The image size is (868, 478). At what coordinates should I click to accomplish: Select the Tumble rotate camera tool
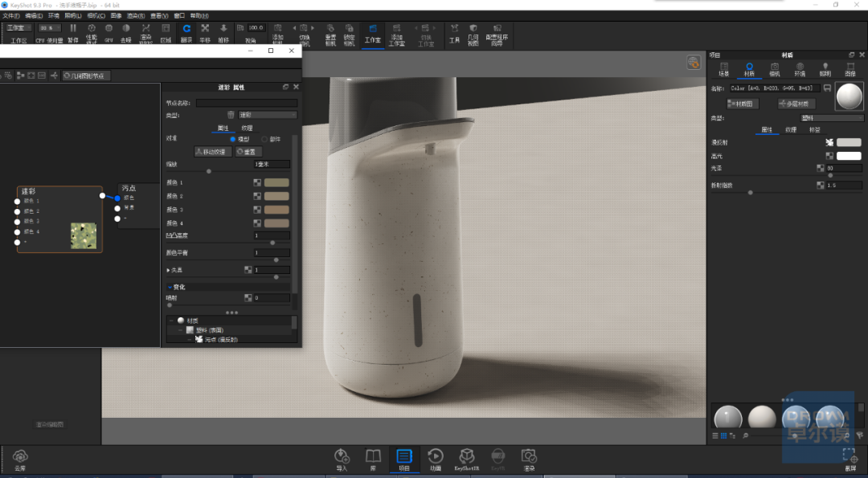pos(186,33)
